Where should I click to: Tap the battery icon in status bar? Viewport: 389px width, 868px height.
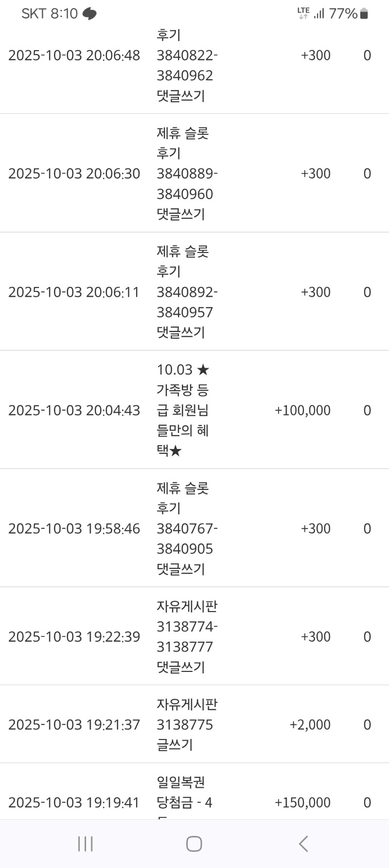pos(364,14)
